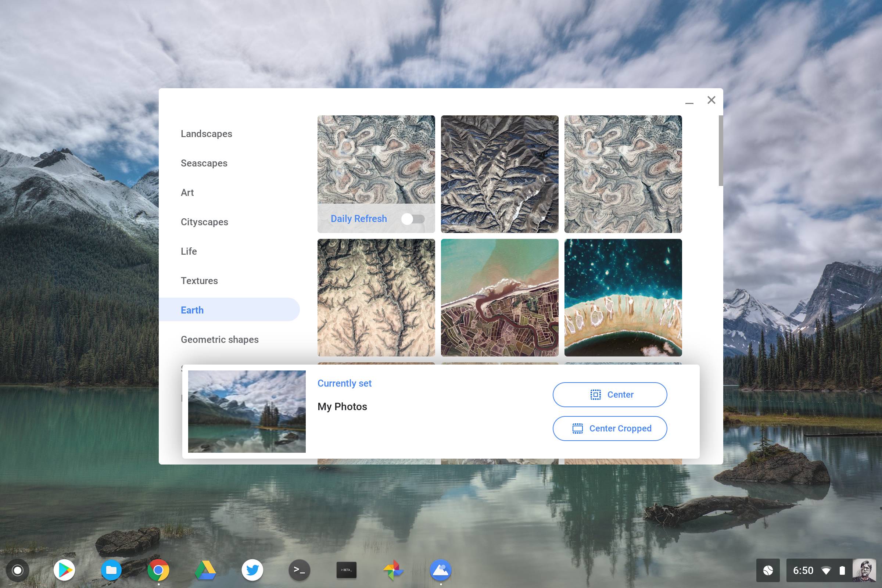This screenshot has width=882, height=588.
Task: Click the wallpaper list scrollbar
Action: (x=720, y=151)
